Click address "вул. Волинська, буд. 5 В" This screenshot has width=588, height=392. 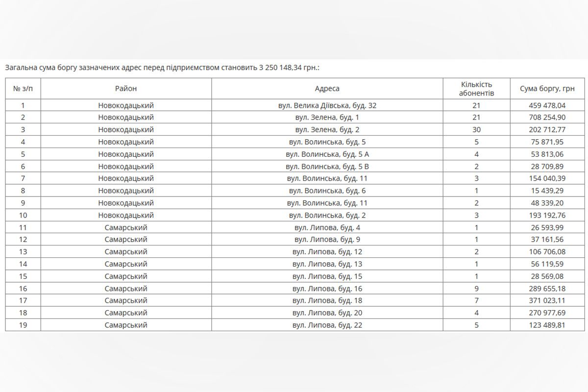tap(327, 167)
